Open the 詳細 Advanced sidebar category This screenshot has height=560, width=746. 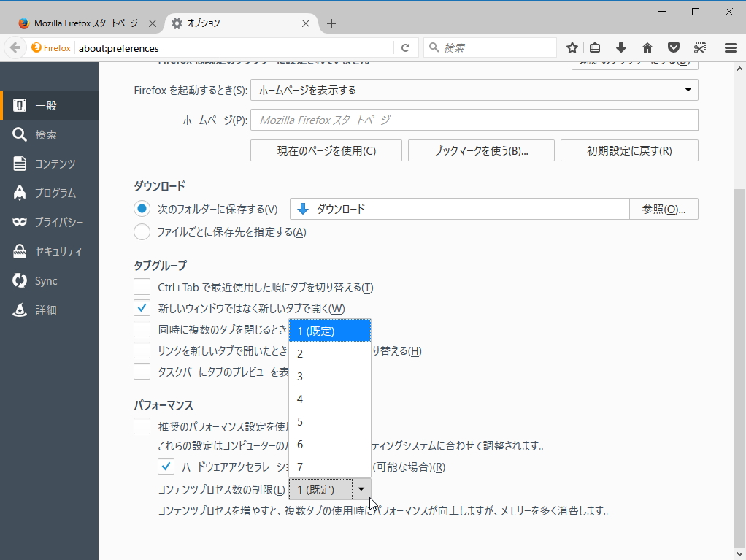tap(49, 310)
